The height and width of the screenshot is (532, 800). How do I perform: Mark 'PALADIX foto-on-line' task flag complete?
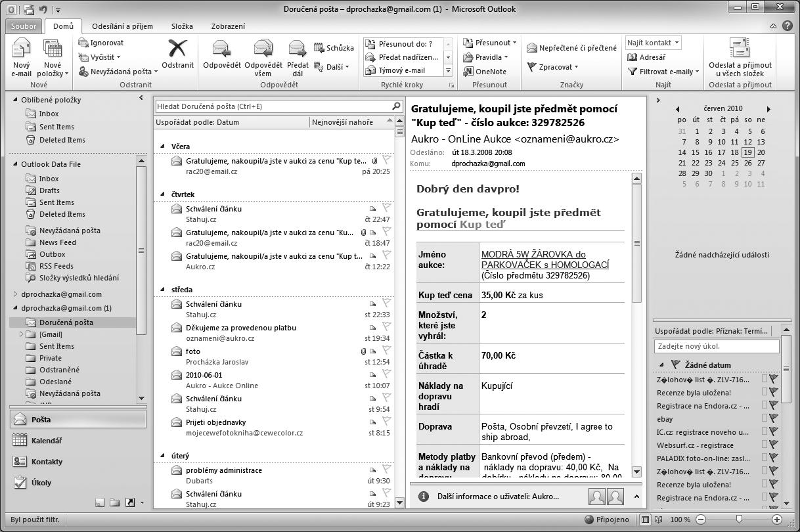click(774, 458)
